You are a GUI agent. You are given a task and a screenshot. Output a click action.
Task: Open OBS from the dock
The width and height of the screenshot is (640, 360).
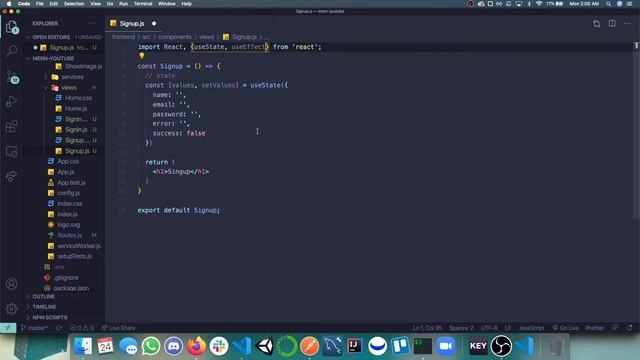(x=501, y=346)
